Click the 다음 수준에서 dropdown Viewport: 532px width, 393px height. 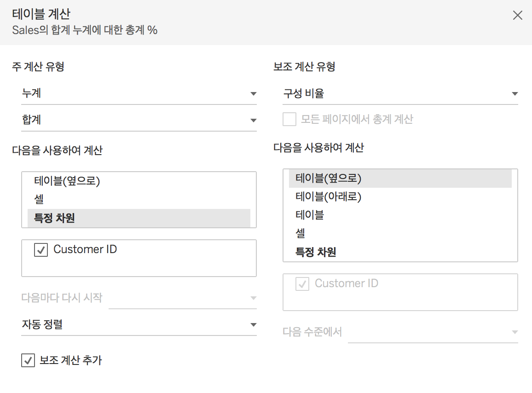pyautogui.click(x=433, y=332)
